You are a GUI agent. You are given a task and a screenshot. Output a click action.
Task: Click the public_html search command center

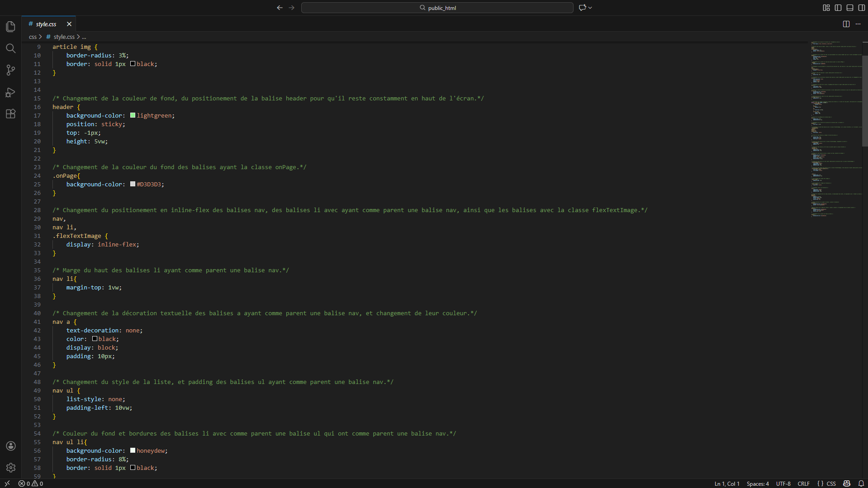coord(437,8)
